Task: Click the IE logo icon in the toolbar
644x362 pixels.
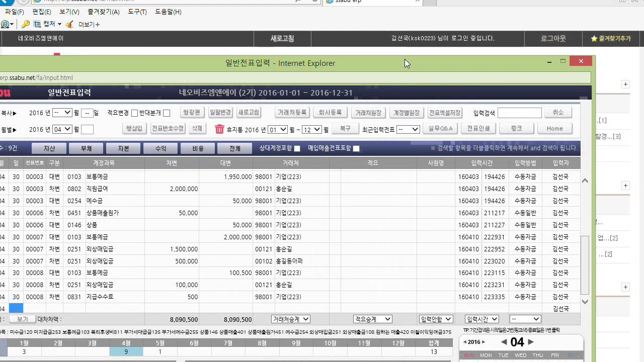Action: pyautogui.click(x=6, y=24)
